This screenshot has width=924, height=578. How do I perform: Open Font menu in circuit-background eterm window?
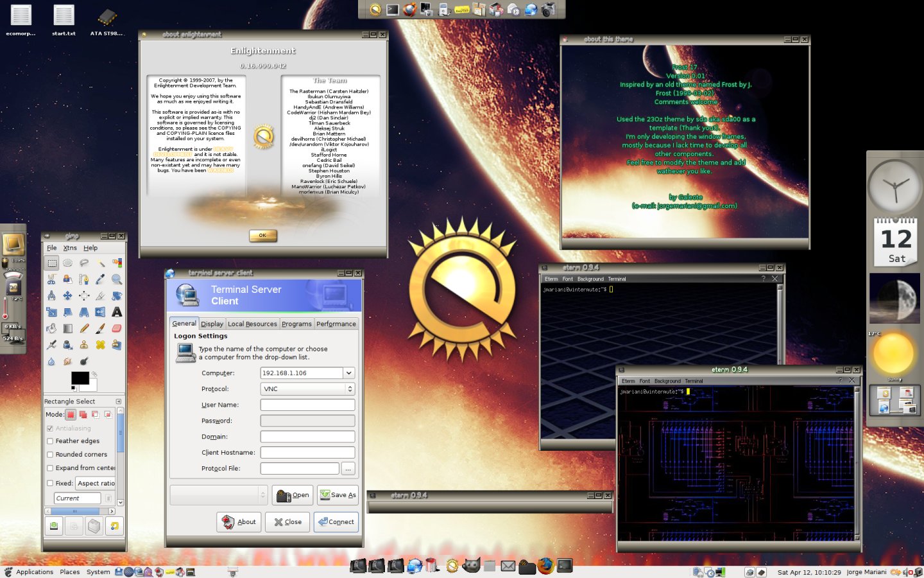644,381
